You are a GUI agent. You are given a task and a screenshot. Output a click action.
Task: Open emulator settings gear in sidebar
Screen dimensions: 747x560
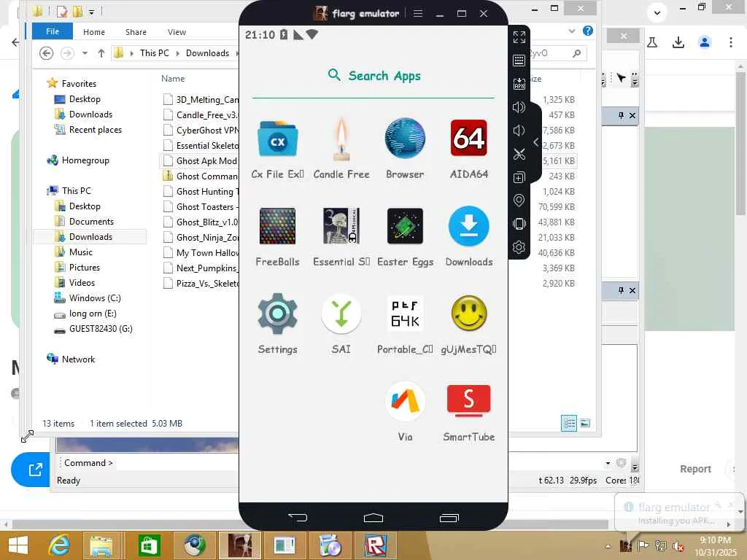(x=519, y=247)
